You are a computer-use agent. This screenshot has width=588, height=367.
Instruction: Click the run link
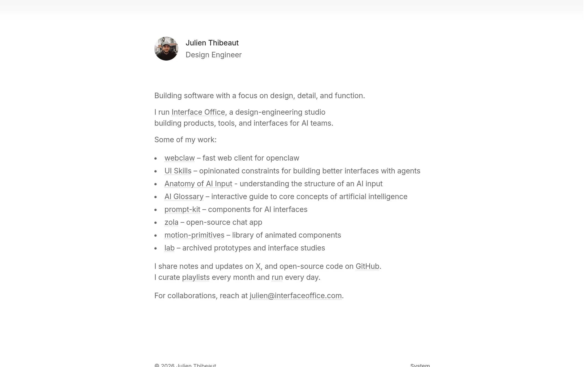click(x=277, y=277)
